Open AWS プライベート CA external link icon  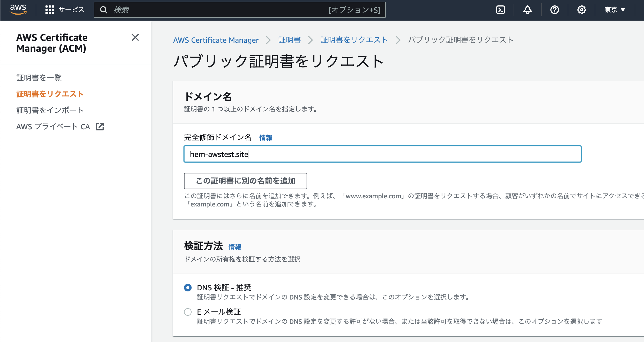pyautogui.click(x=100, y=126)
